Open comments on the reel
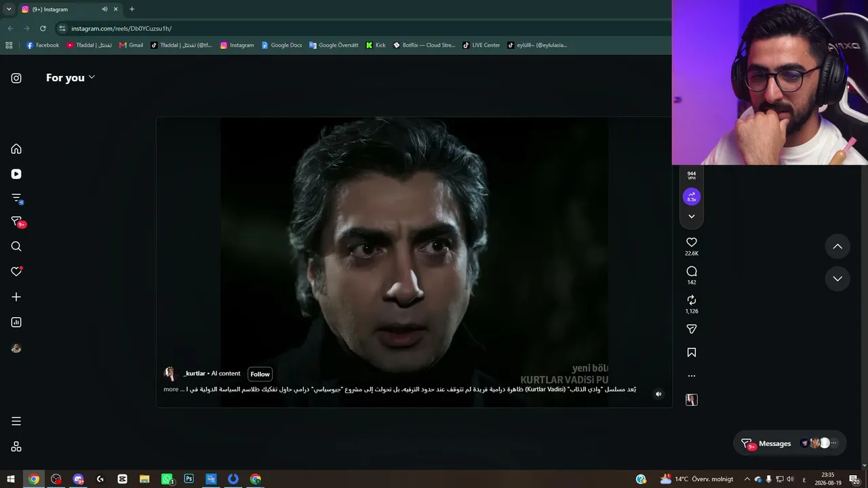868x488 pixels. point(692,271)
